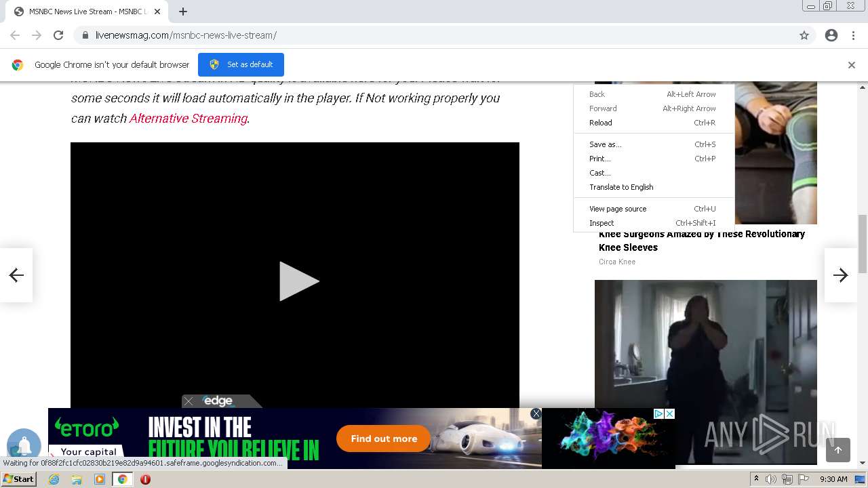Click the Set as default button
868x488 pixels.
(x=241, y=64)
